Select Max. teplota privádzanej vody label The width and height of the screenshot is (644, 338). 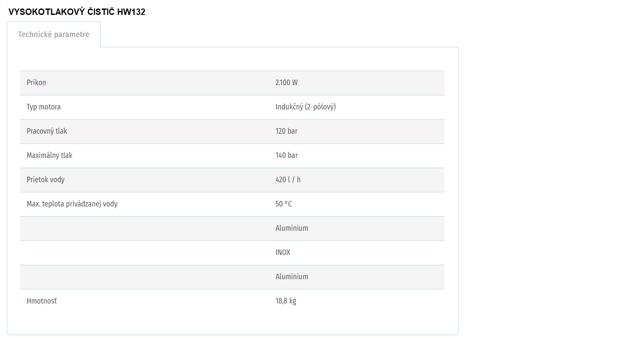pyautogui.click(x=72, y=204)
